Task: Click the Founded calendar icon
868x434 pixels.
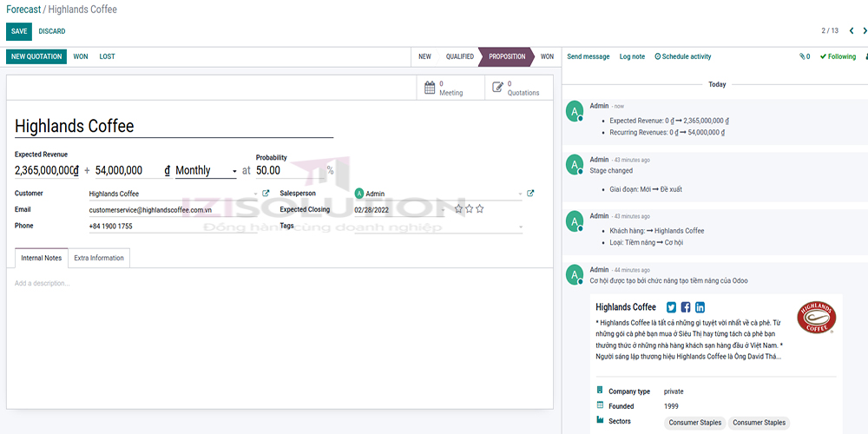Action: 600,405
